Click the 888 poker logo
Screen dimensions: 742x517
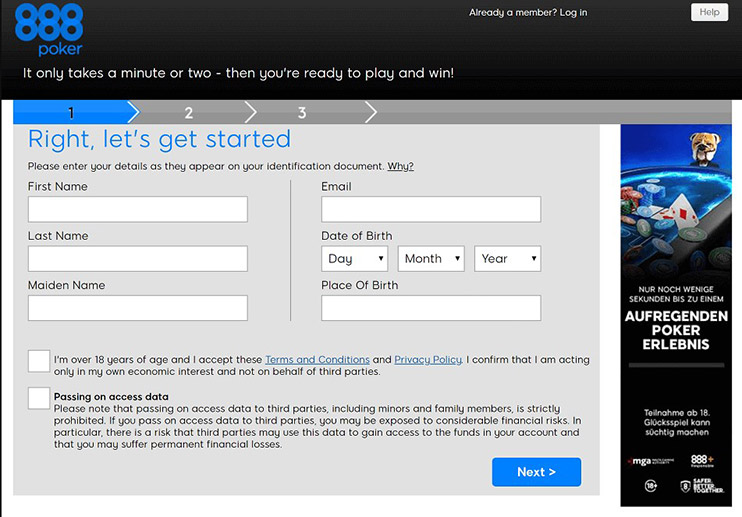(49, 30)
